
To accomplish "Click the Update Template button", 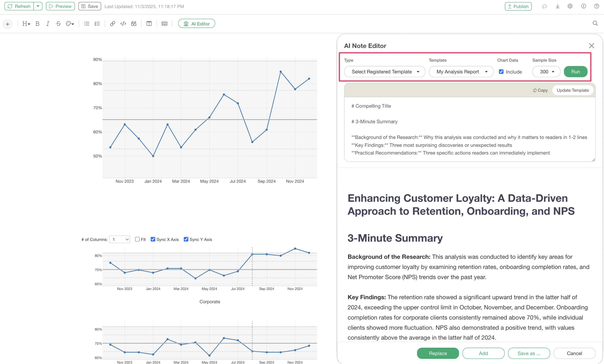I will click(x=572, y=90).
